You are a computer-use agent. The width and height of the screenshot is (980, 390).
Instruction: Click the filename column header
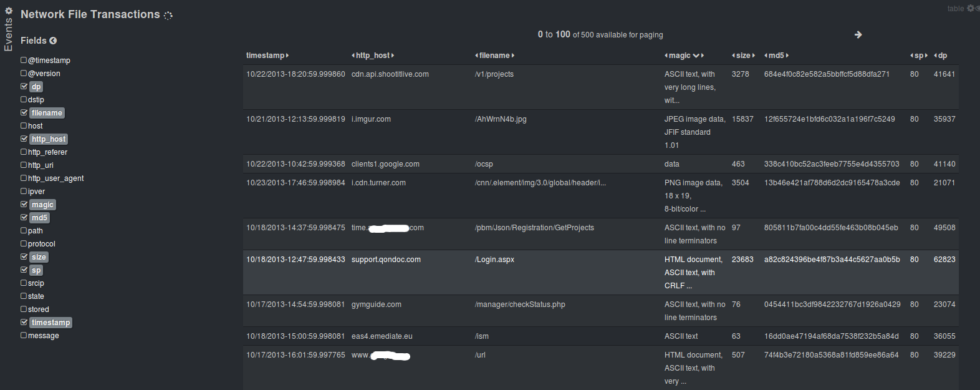pos(494,56)
